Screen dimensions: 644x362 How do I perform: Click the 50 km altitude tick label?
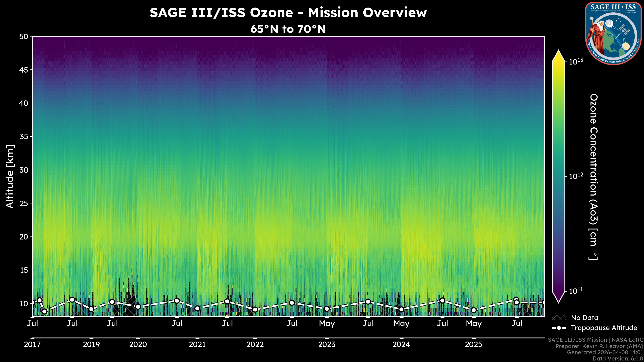24,37
